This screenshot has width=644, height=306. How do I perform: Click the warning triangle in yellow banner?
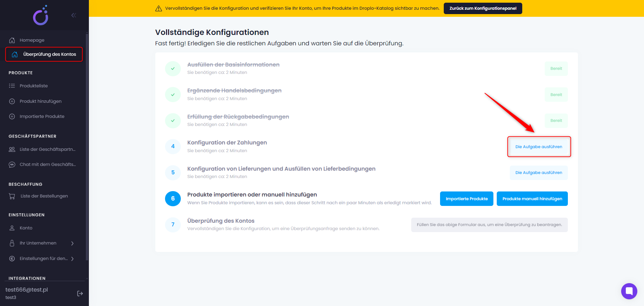[x=159, y=8]
